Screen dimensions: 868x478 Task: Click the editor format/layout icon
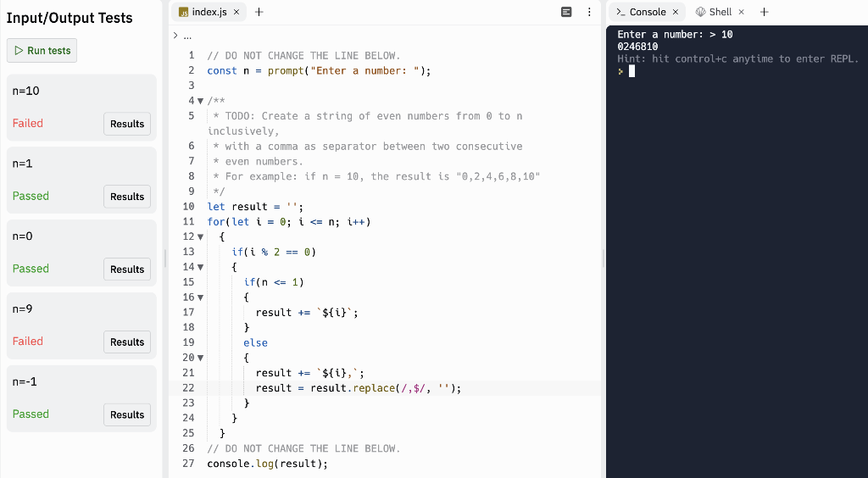click(x=566, y=12)
